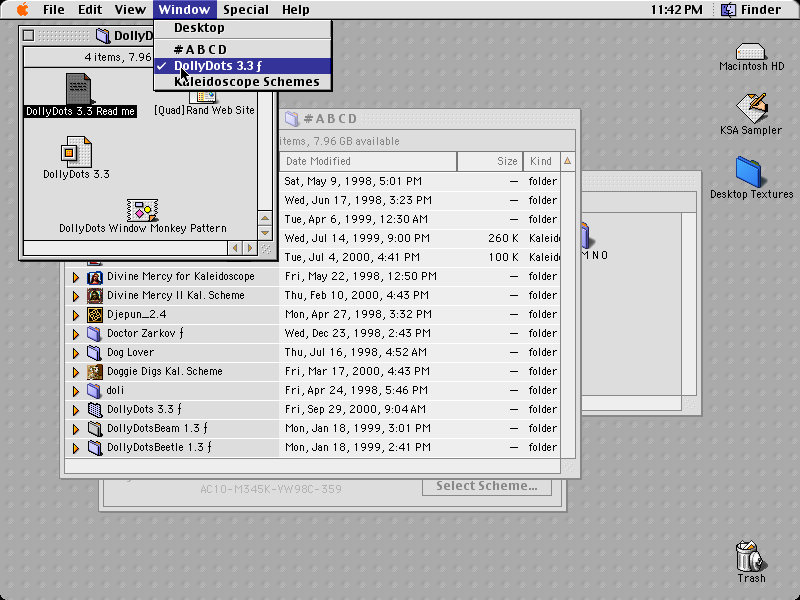Image resolution: width=800 pixels, height=600 pixels.
Task: Click the date Mon, Jan 18, 1999, 2:41 PM
Action: (x=358, y=447)
